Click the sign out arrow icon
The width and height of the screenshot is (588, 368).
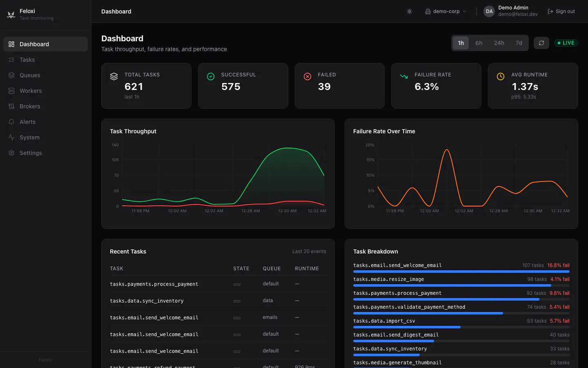(x=550, y=11)
